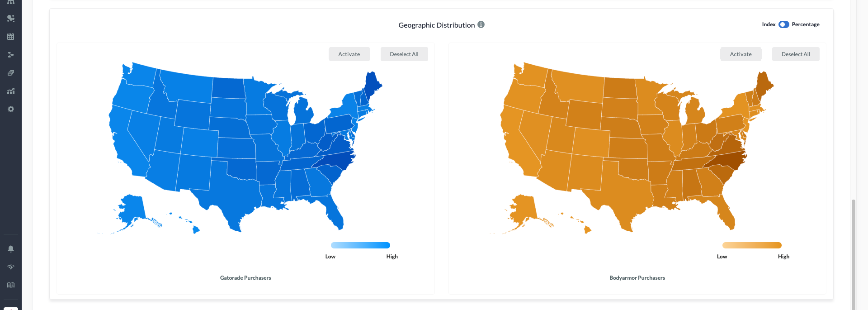
Task: Click the page vertical scrollbar
Action: (x=853, y=253)
